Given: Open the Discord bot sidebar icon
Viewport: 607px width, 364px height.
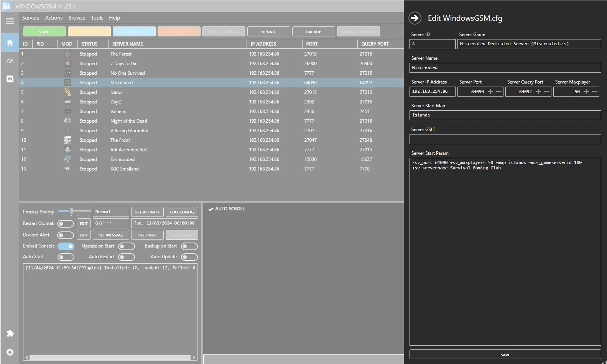Looking at the screenshot, I should [10, 79].
